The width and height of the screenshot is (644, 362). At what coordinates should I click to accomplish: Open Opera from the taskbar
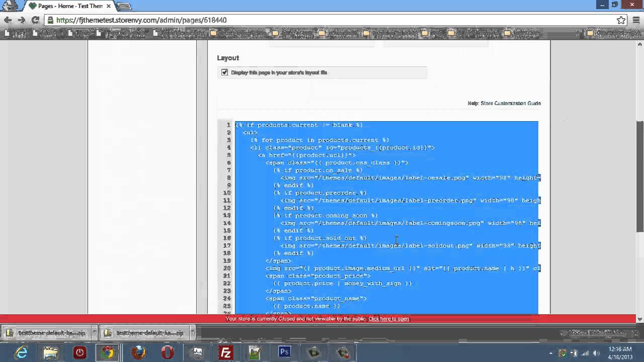167,352
